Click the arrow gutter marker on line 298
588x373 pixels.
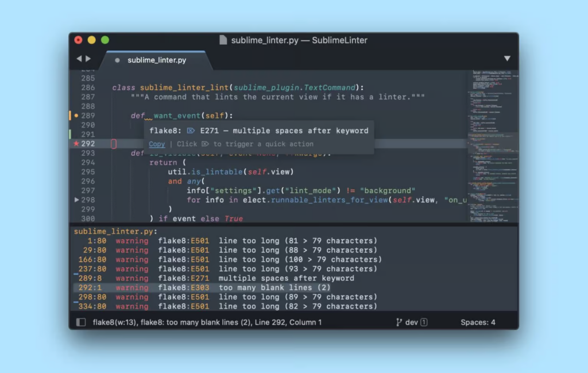pos(77,200)
